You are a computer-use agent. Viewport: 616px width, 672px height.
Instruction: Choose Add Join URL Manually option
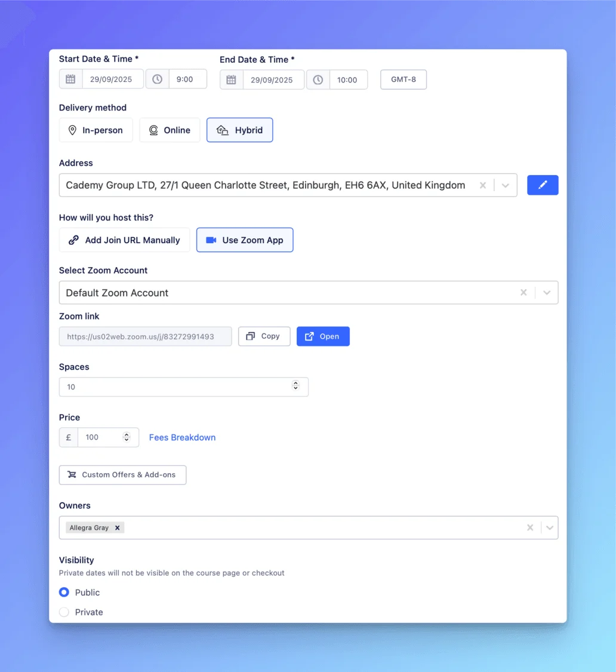pos(124,240)
